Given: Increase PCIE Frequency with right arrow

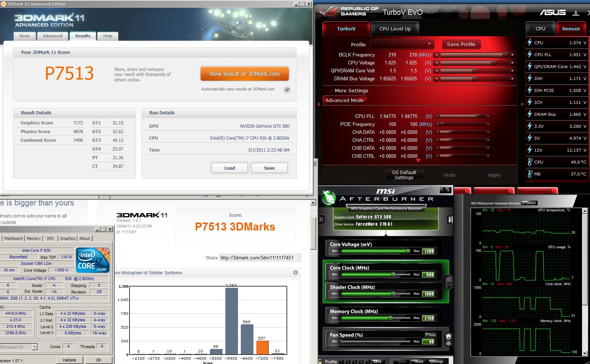Looking at the screenshot, I should click(x=488, y=124).
